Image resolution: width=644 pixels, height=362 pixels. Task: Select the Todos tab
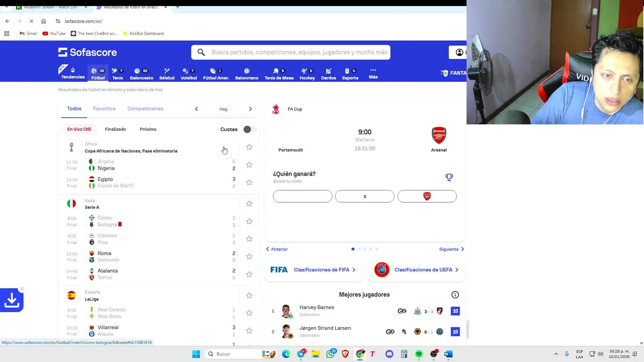click(74, 109)
